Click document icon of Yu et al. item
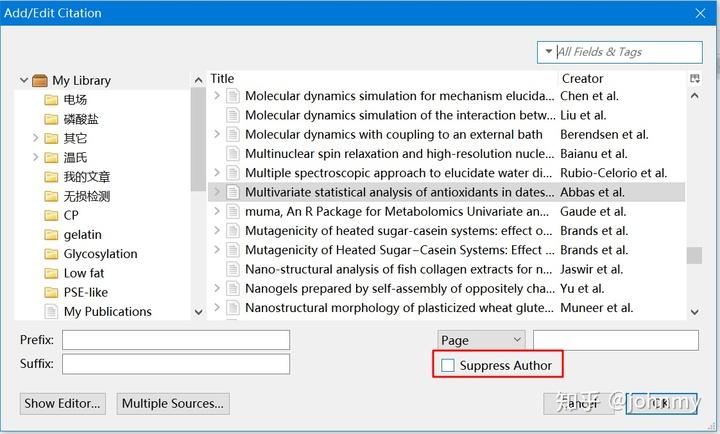This screenshot has width=720, height=434. coord(233,288)
